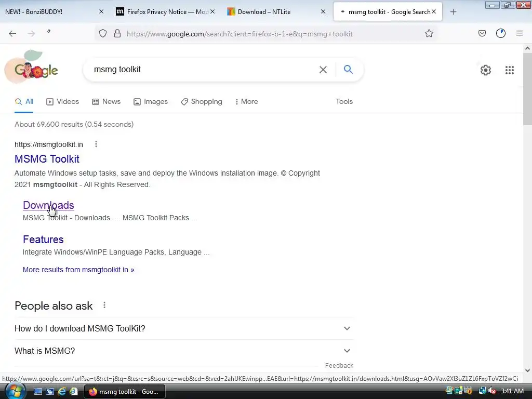Click the Google doodle logo

click(x=32, y=67)
